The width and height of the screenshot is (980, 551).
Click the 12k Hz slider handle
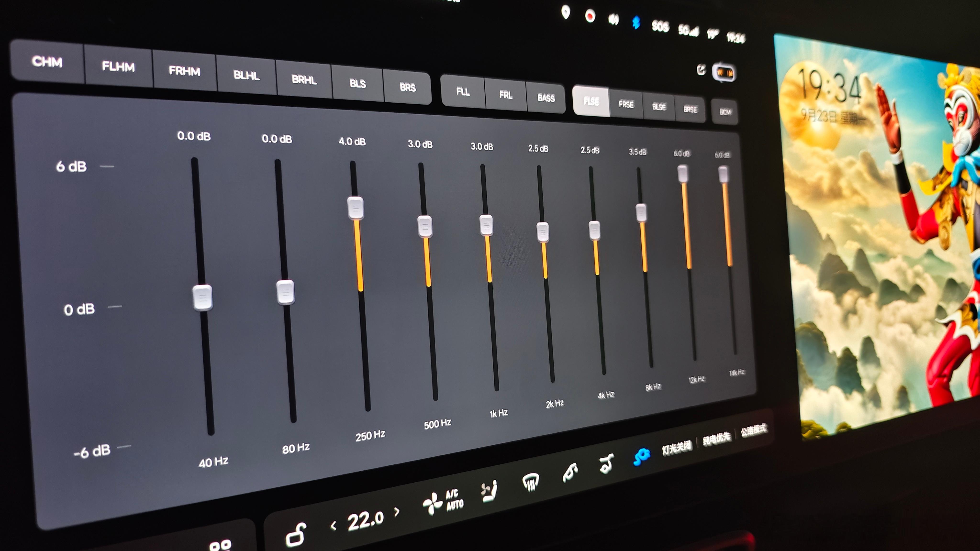pyautogui.click(x=683, y=173)
